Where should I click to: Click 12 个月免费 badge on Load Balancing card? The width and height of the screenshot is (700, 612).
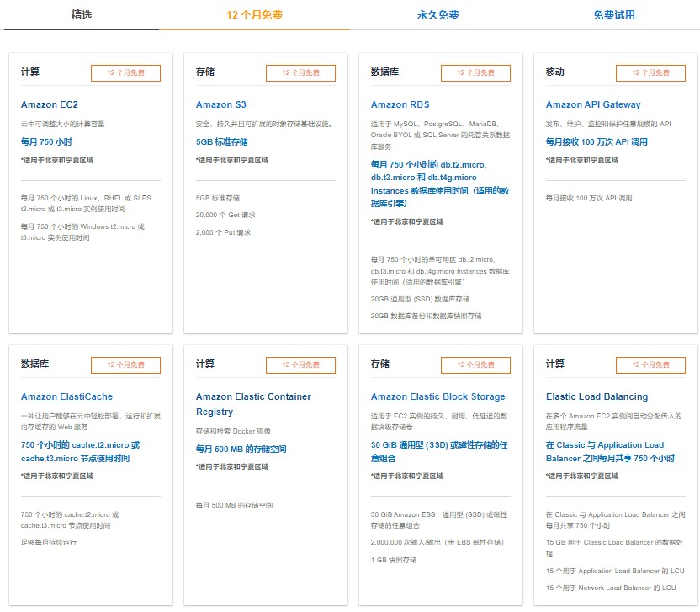pyautogui.click(x=650, y=365)
